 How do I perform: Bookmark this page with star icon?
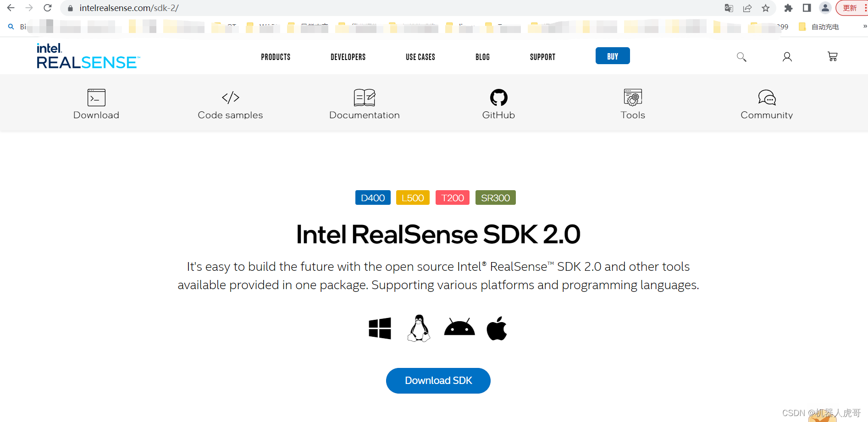[766, 8]
